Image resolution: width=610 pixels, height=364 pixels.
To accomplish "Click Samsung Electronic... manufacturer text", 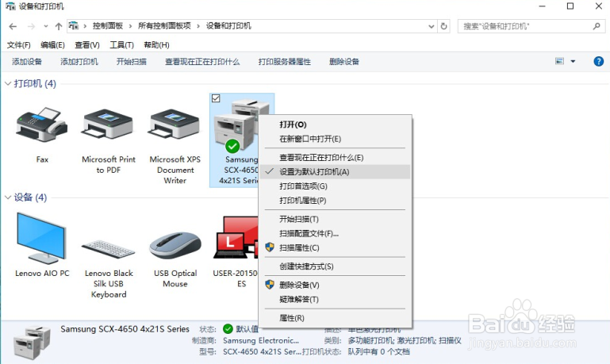I will [261, 341].
